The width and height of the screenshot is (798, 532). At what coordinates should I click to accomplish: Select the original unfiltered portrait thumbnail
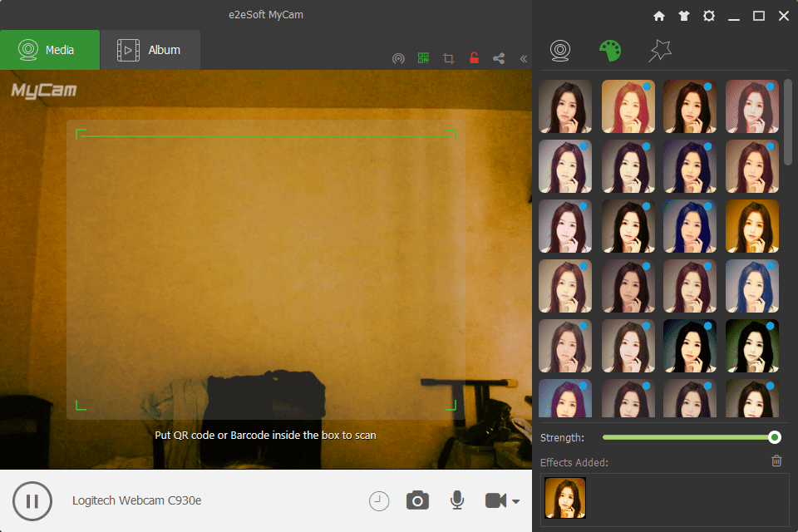565,106
